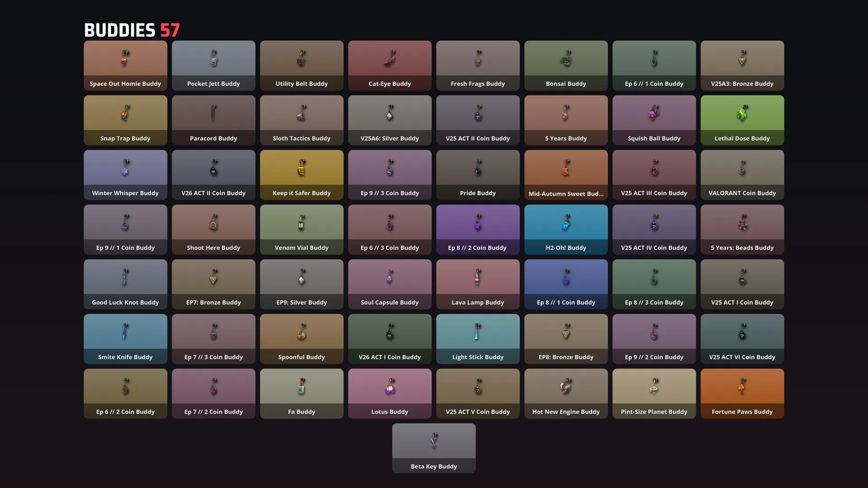The height and width of the screenshot is (488, 868).
Task: Click the 'V25 ACT VI Coin Buddy' label
Action: pyautogui.click(x=742, y=357)
